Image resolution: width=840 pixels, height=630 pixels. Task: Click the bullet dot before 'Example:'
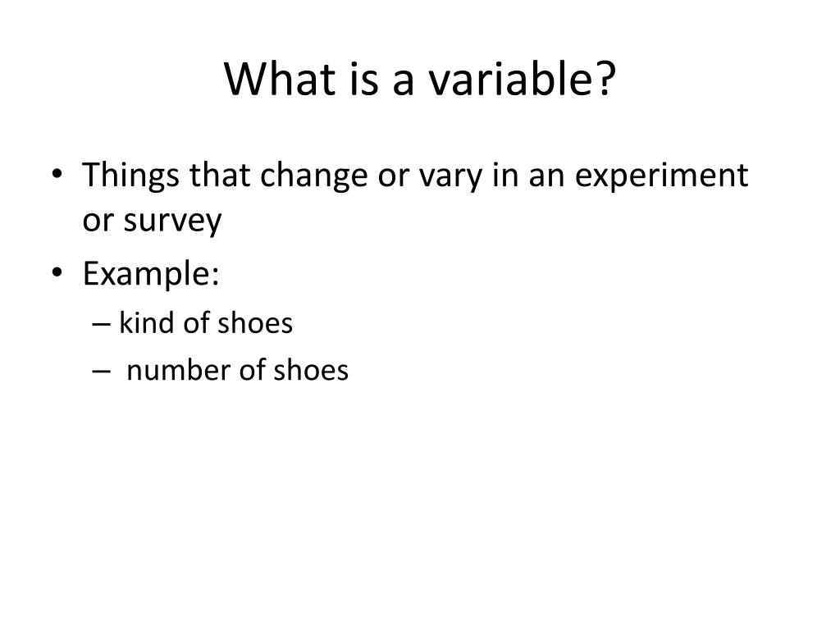[x=57, y=272]
